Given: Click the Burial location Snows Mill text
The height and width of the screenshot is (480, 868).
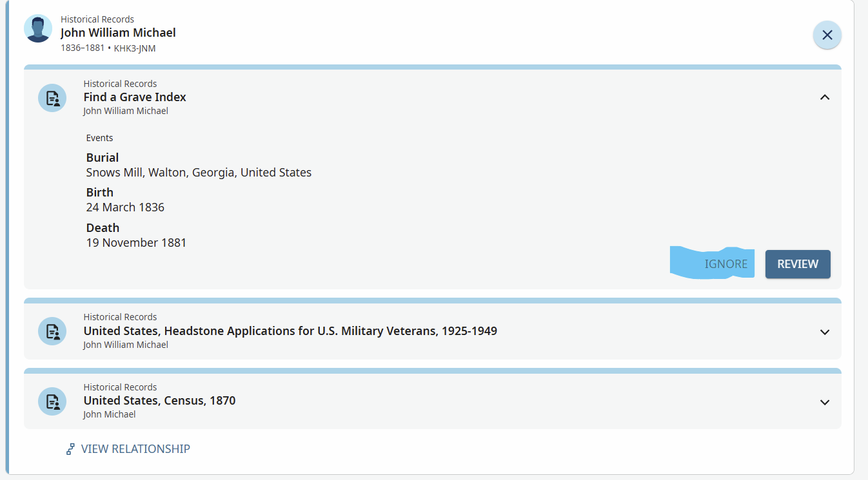Looking at the screenshot, I should (199, 173).
